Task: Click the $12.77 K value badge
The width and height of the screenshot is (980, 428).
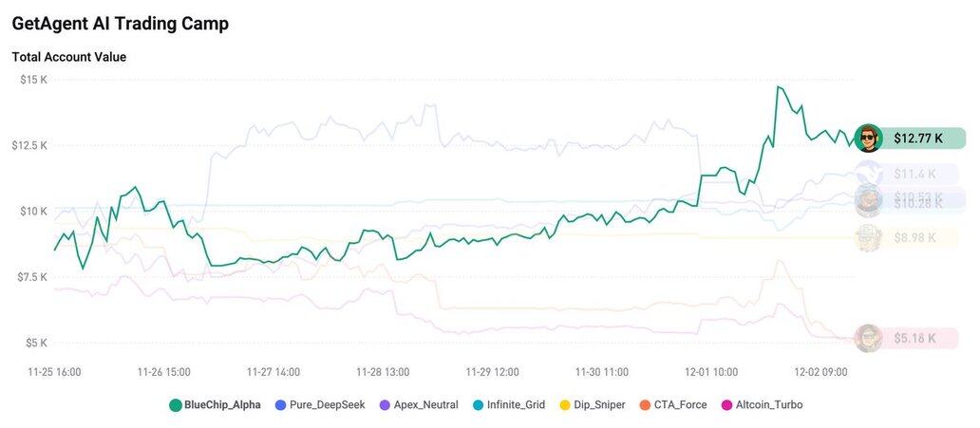Action: 918,139
